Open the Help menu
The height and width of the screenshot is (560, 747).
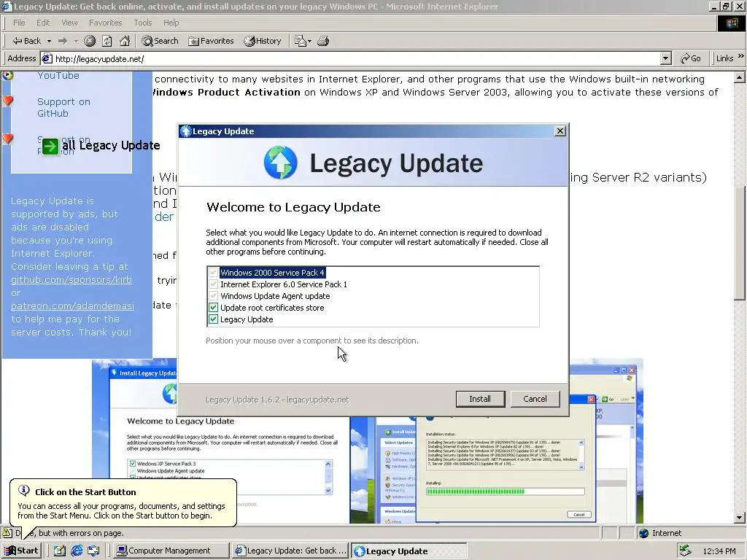click(171, 23)
